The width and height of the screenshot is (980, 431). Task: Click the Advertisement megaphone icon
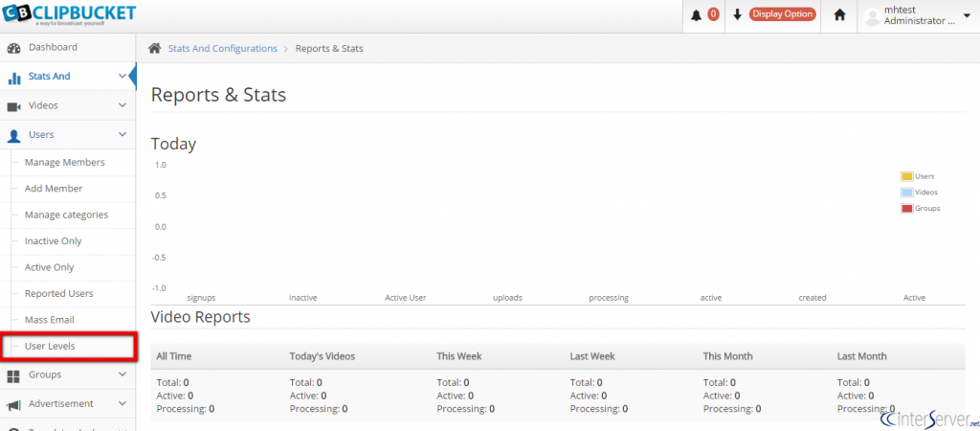pyautogui.click(x=13, y=405)
